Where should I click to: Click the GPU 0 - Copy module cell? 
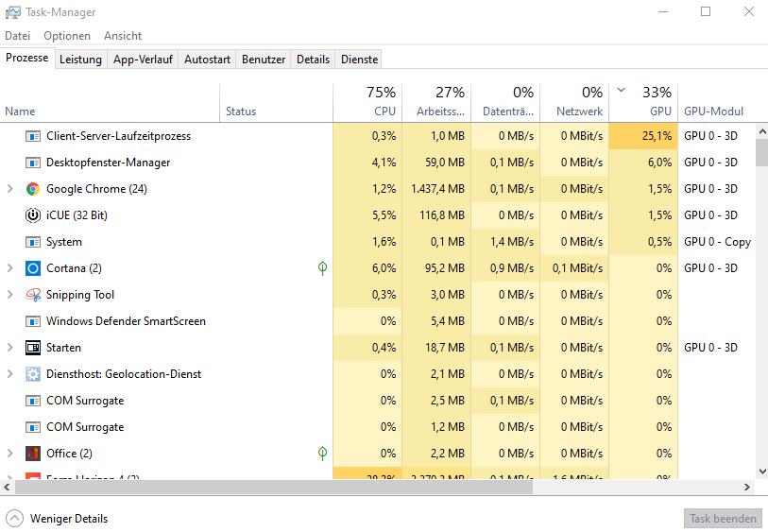tap(718, 242)
